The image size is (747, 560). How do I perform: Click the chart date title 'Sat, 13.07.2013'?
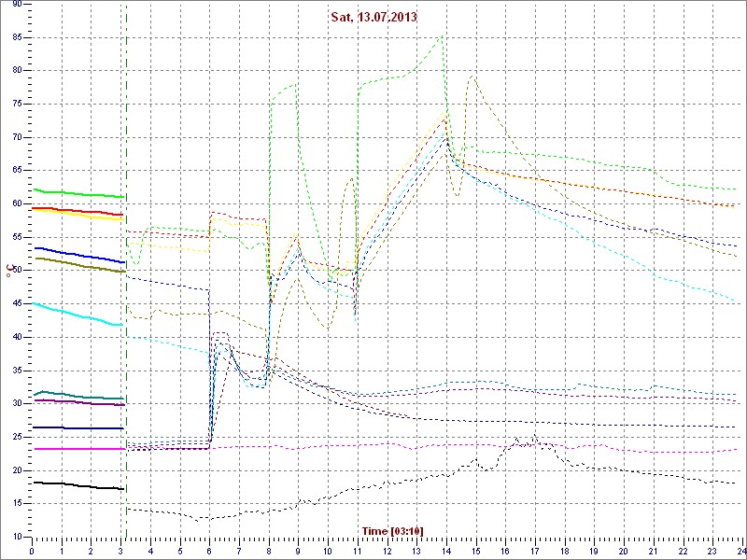374,17
